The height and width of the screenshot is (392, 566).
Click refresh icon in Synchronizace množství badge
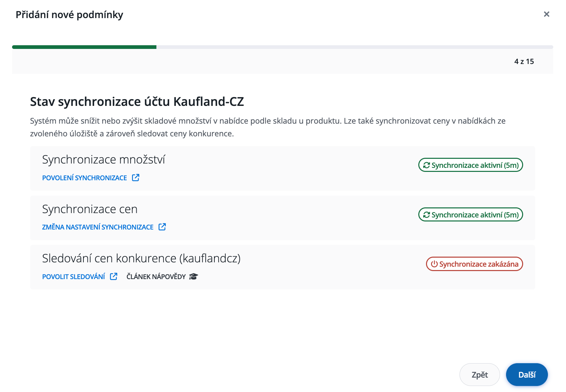coord(426,165)
